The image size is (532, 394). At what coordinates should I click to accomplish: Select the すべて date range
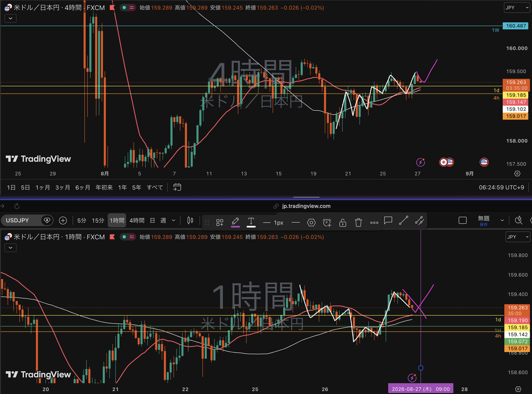(x=155, y=187)
